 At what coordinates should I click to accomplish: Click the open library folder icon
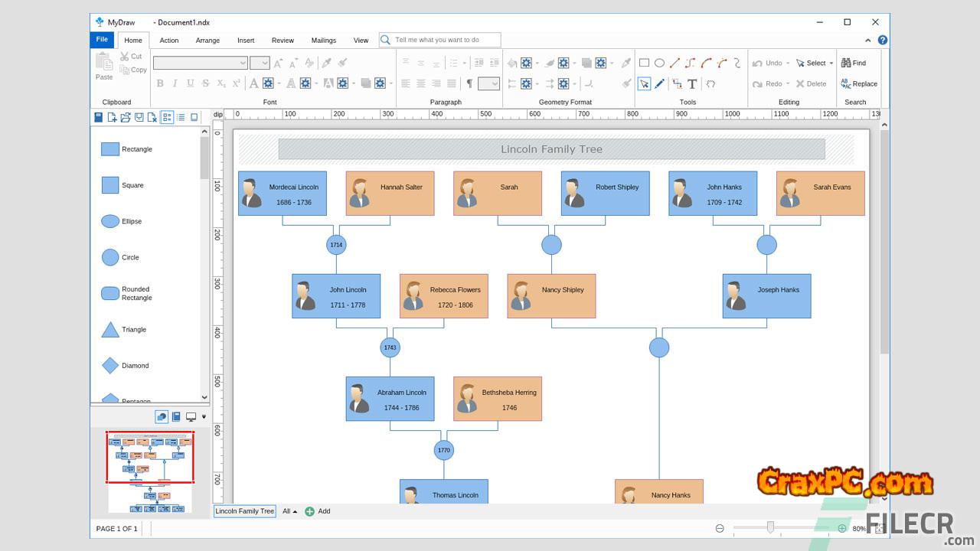point(126,117)
